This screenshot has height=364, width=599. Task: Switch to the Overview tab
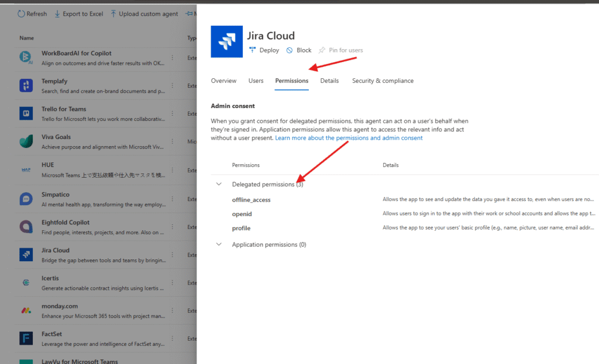(223, 81)
